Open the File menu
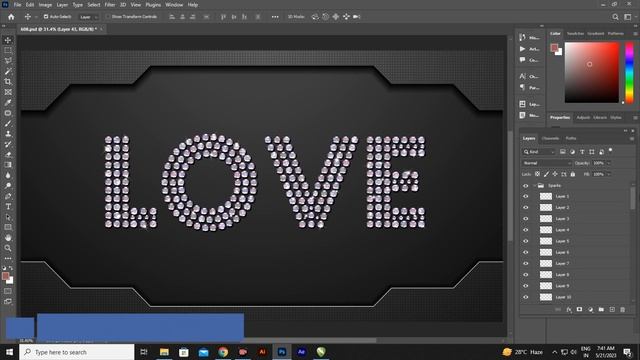The image size is (640, 360). tap(17, 5)
